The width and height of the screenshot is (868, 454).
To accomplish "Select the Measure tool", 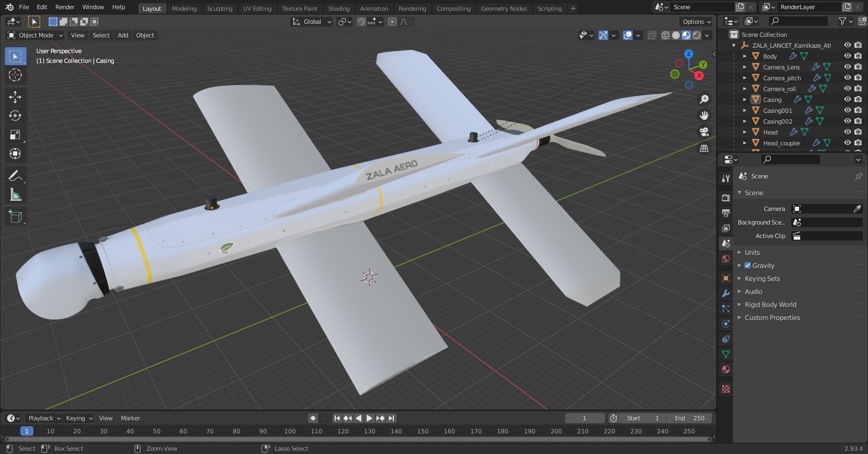I will (15, 195).
